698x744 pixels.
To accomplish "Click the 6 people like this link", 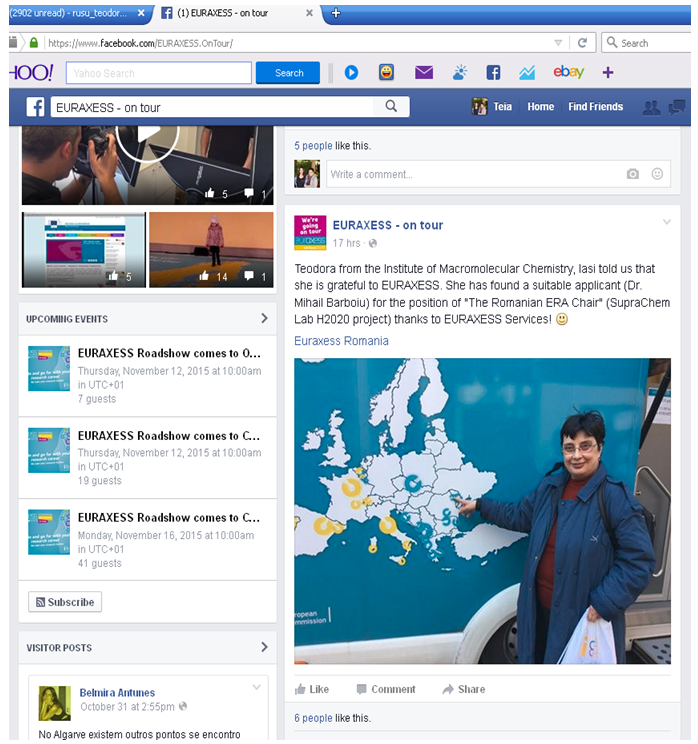I will 313,718.
